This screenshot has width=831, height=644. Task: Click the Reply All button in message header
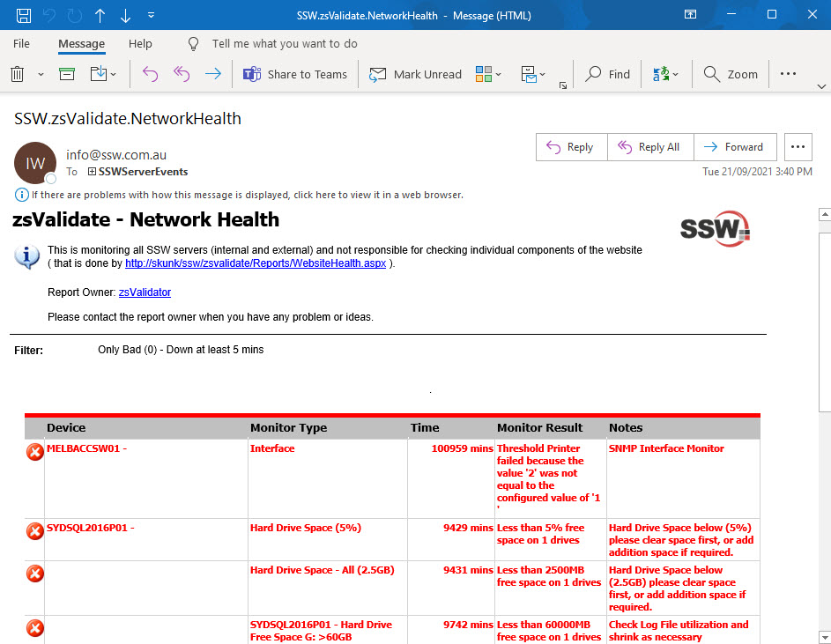coord(649,147)
